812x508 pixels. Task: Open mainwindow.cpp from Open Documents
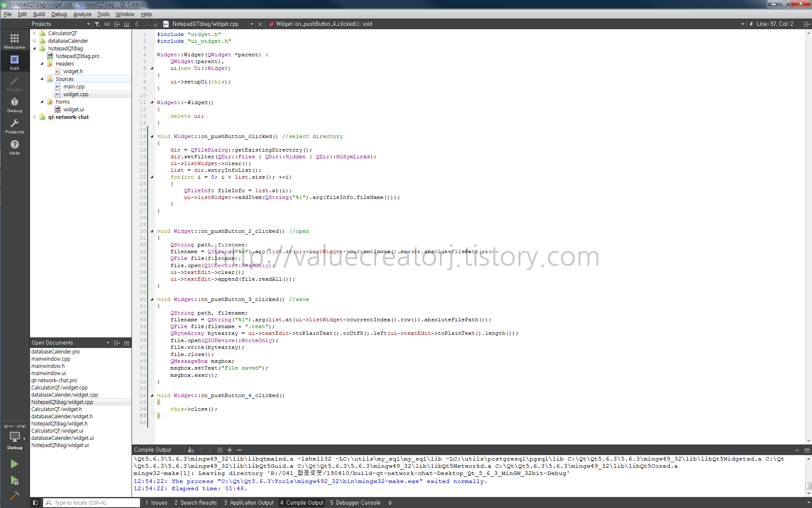pyautogui.click(x=51, y=359)
